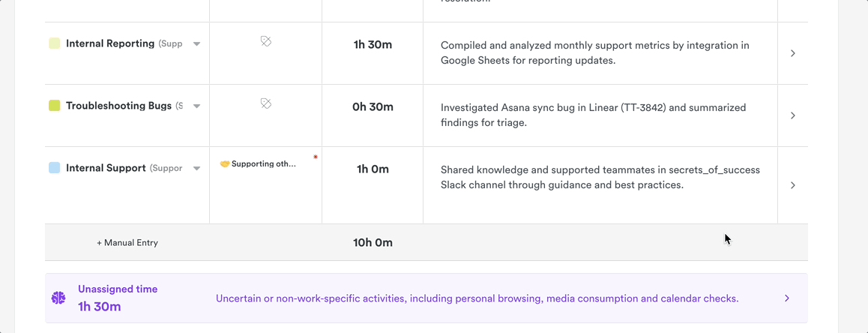Screen dimensions: 868x333
Task: Expand Troubleshooting Bugs entry details chevron
Action: click(x=792, y=115)
